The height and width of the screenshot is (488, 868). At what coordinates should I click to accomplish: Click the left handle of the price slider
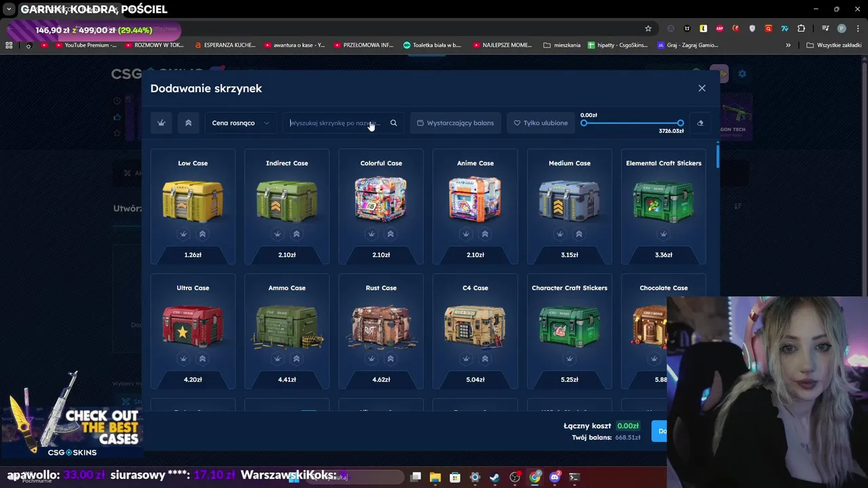pos(584,123)
